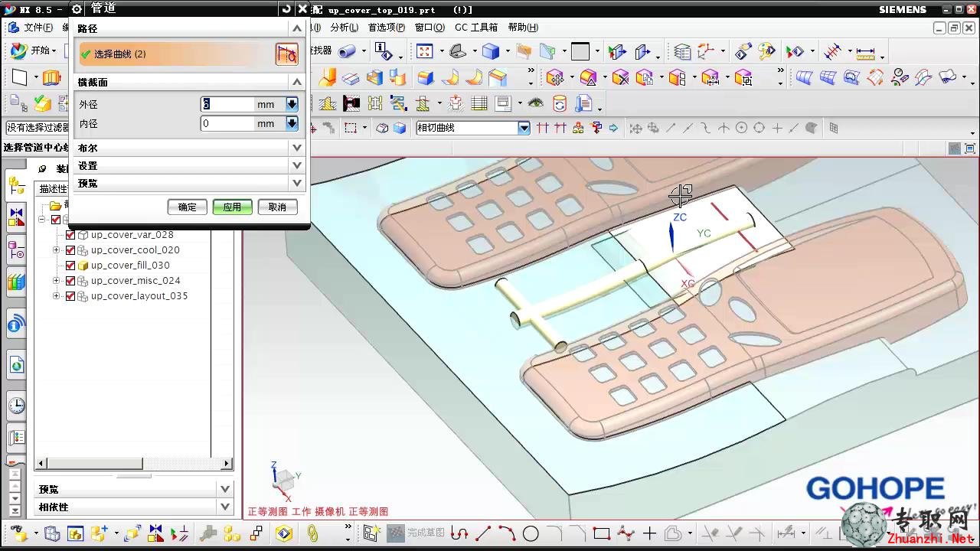
Task: Open the Internet Explorer sidebar icon
Action: tap(16, 364)
